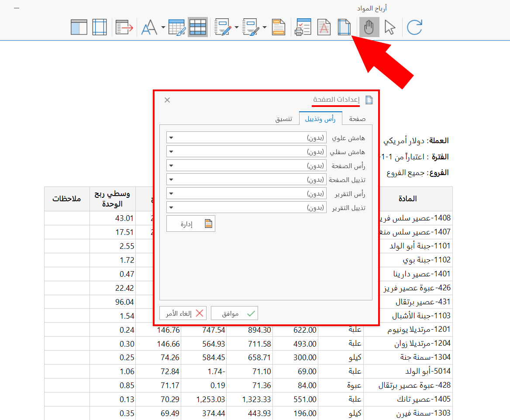This screenshot has width=510, height=420.
Task: Toggle the highlighted grid lines icon
Action: pos(198,27)
